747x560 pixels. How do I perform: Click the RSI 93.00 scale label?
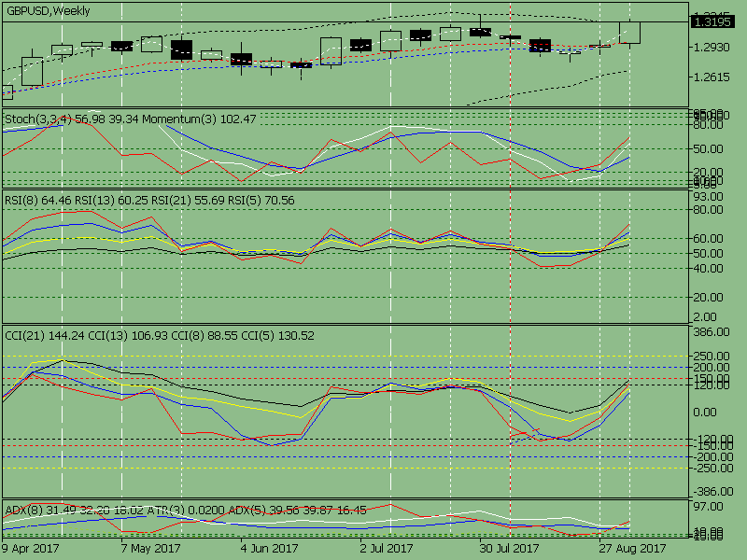click(x=708, y=197)
